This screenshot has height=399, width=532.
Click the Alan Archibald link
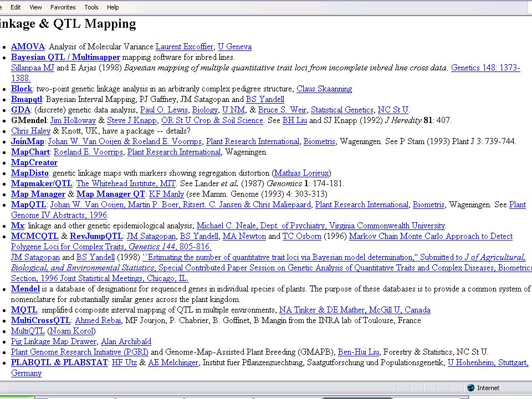(126, 341)
